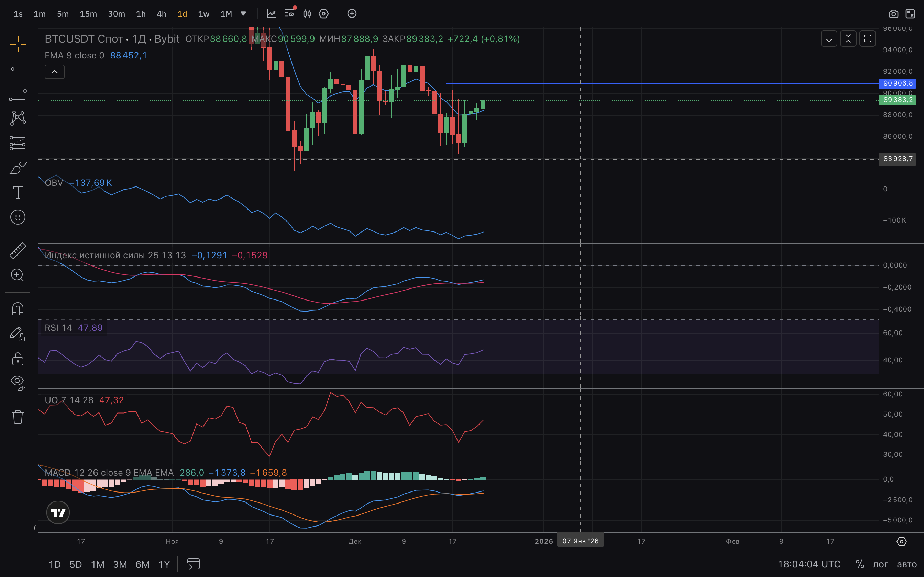
Task: Set date range to 3M
Action: (x=120, y=564)
